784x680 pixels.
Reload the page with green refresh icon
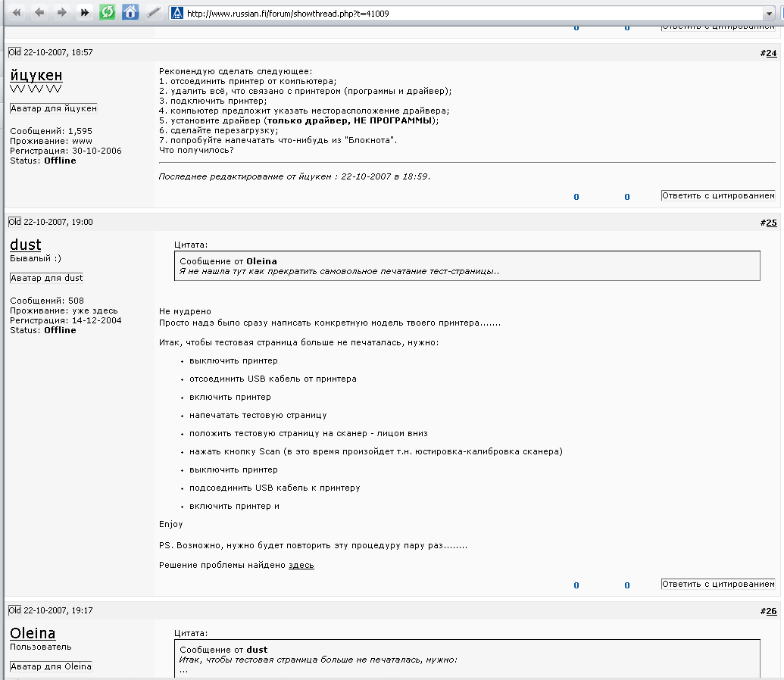107,13
